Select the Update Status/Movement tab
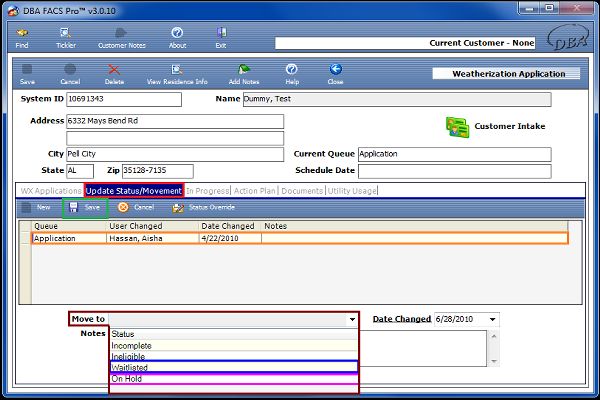 click(134, 191)
